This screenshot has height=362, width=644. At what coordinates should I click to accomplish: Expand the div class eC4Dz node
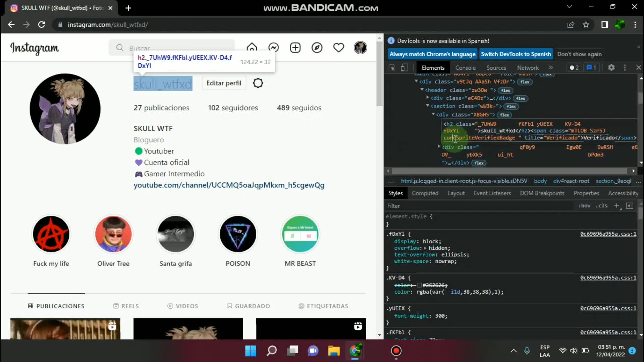point(428,98)
